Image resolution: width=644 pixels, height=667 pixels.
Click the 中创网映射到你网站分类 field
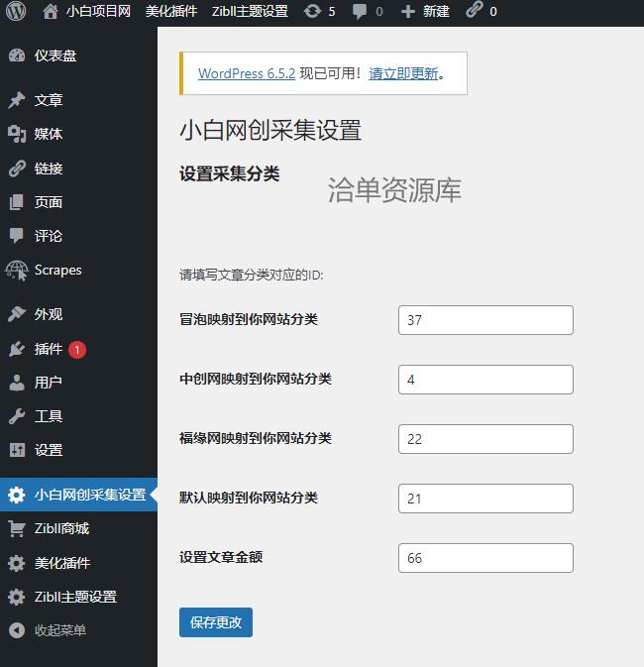coord(485,380)
